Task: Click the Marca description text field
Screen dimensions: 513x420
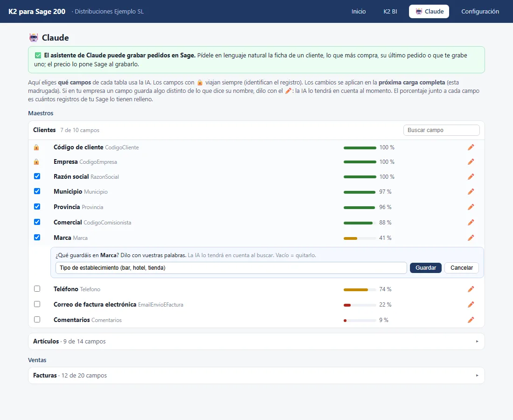Action: click(231, 268)
